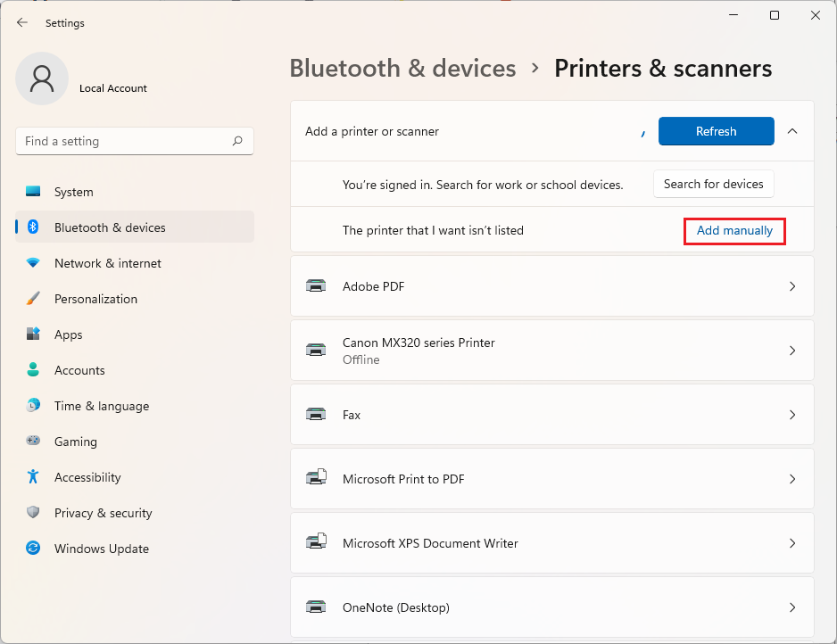The height and width of the screenshot is (644, 837).
Task: Open Canon MX320 series Printer details
Action: (x=551, y=351)
